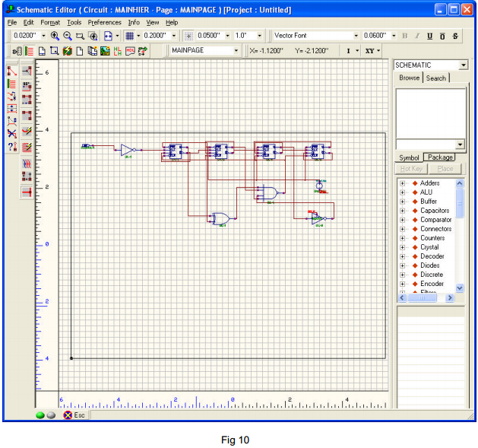Click the green status indicator light

pos(40,415)
